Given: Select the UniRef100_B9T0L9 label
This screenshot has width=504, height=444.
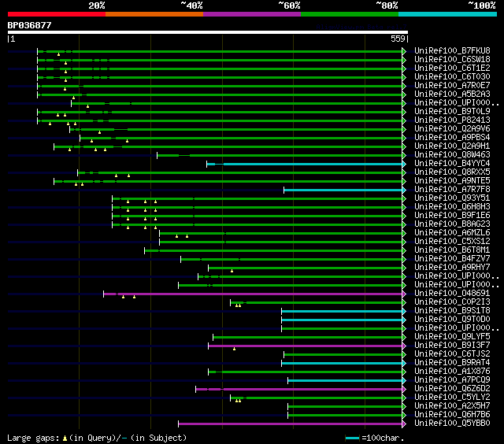Looking at the screenshot, I should [x=452, y=112].
